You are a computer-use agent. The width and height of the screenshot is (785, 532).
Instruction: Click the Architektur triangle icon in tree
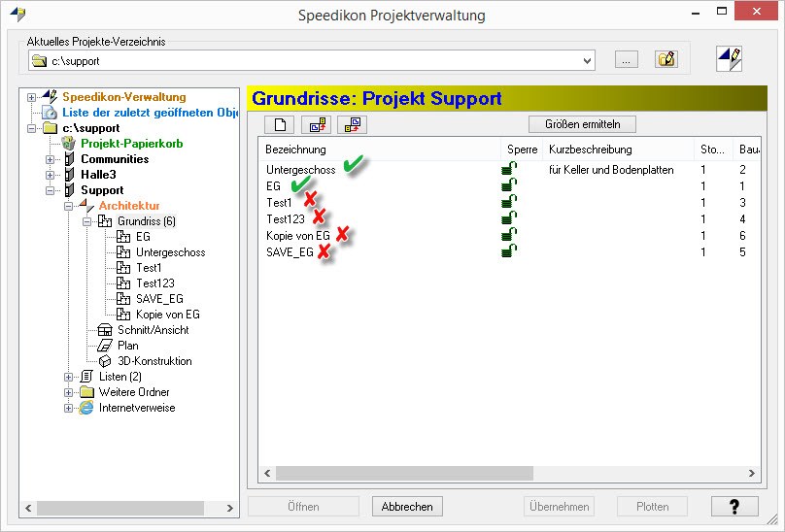tap(86, 205)
